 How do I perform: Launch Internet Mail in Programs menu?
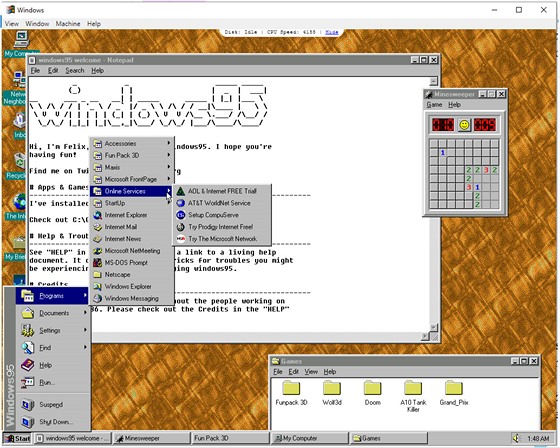(132, 227)
